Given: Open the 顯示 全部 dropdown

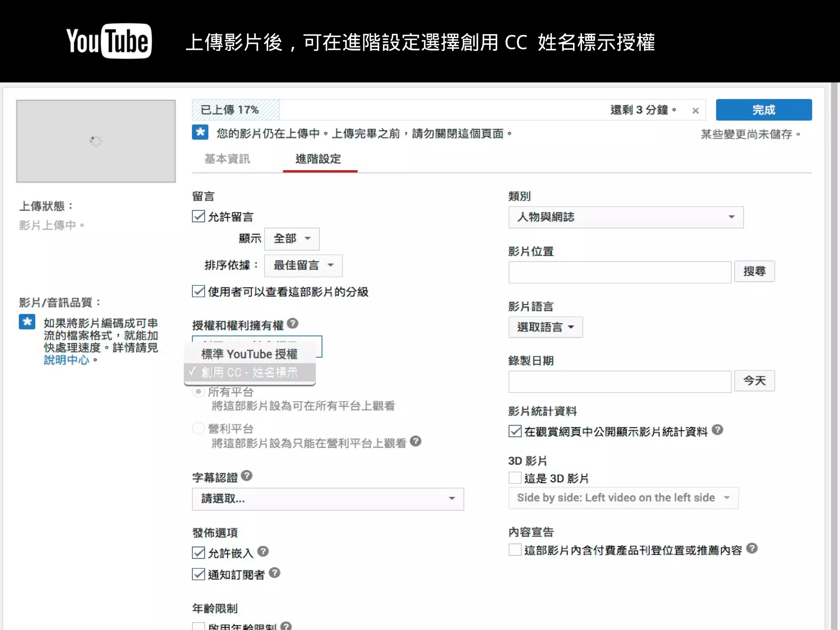Looking at the screenshot, I should [292, 239].
